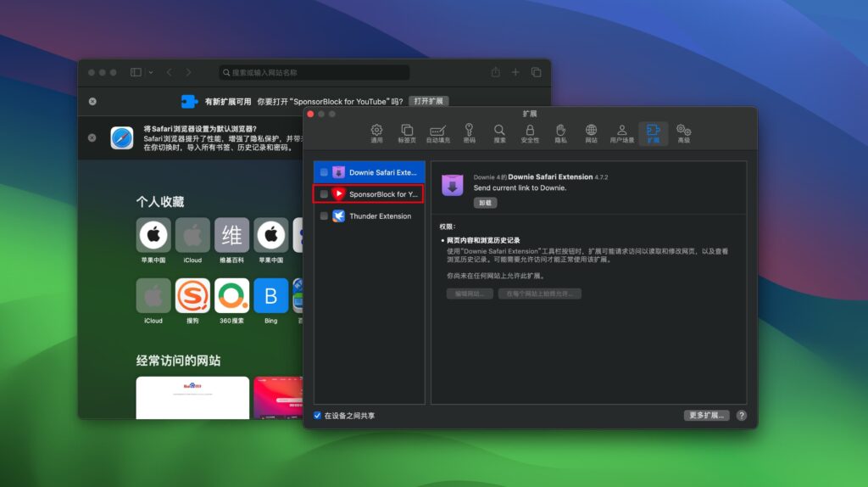Click the 经常访问的网站 heading
Screen dimensions: 868x487
coord(178,361)
